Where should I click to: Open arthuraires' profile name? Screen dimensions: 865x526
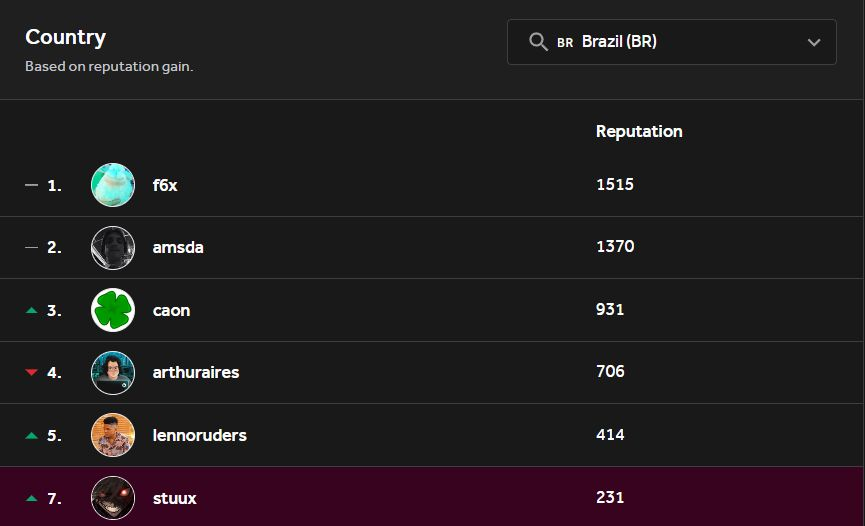[196, 372]
